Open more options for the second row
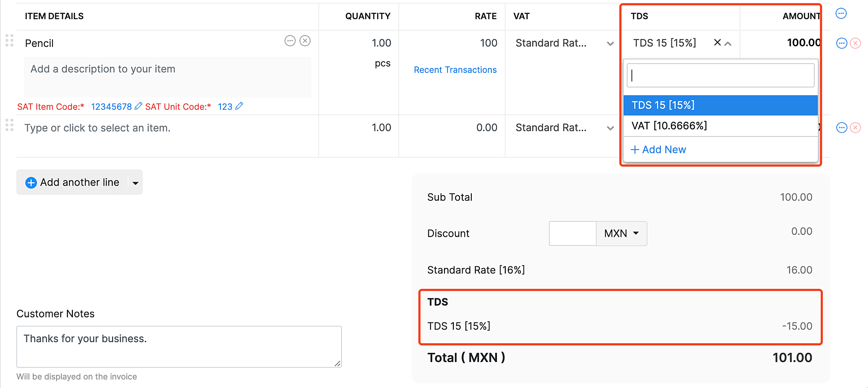Viewport: 868px width, 388px height. [842, 128]
